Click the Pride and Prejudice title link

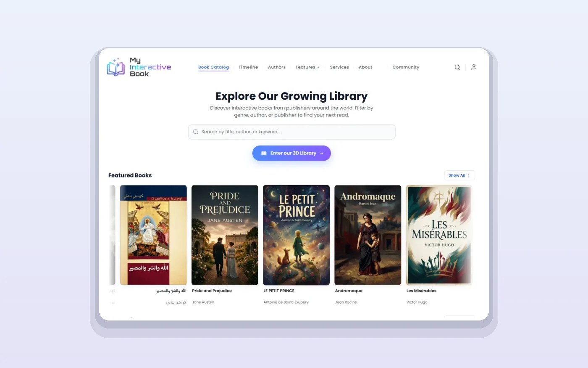coord(212,291)
